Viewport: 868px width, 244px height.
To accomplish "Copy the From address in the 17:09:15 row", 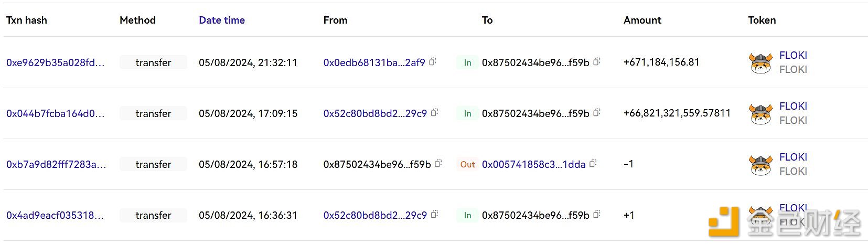I will click(x=435, y=113).
